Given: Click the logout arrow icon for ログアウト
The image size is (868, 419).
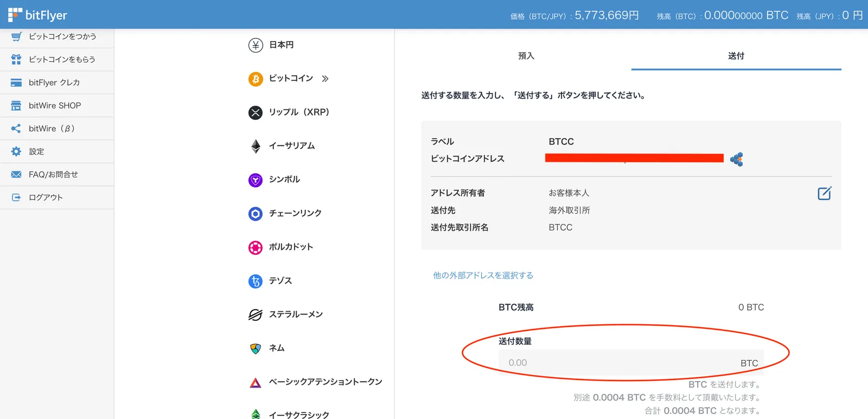Looking at the screenshot, I should point(16,197).
